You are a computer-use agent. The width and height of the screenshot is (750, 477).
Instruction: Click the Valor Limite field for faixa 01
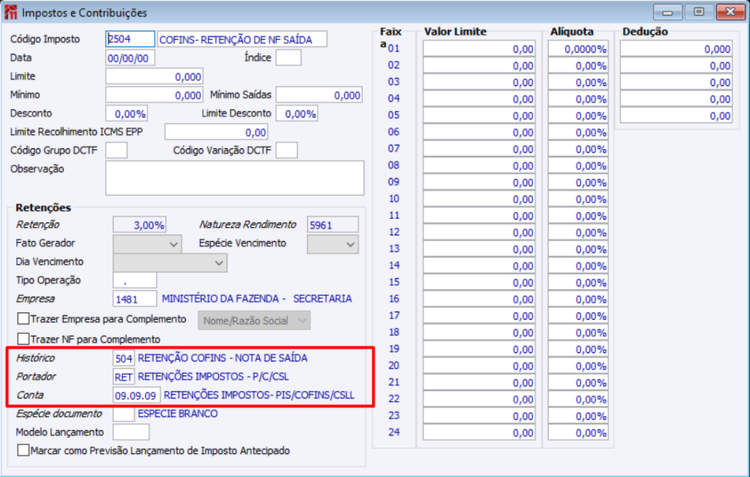point(479,49)
